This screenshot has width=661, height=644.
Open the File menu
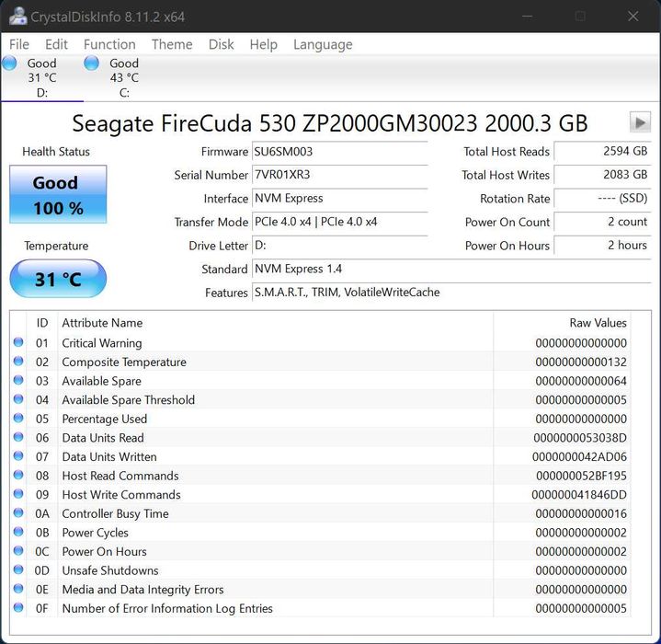[x=19, y=44]
